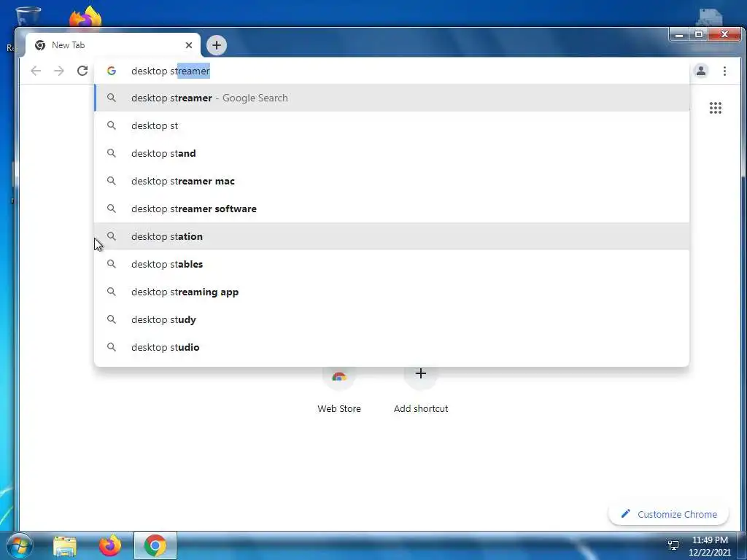Open the Windows Start menu

pyautogui.click(x=20, y=545)
